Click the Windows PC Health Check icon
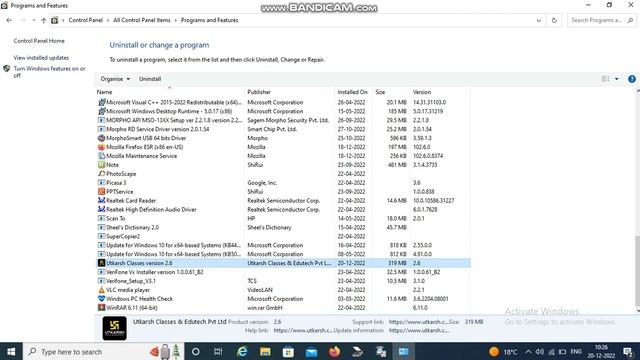 [x=101, y=299]
